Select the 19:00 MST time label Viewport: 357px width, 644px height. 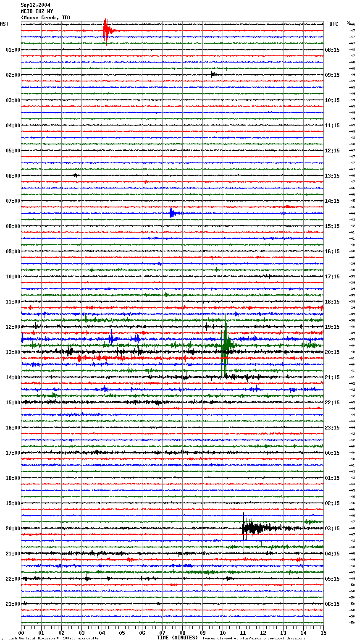pyautogui.click(x=13, y=503)
